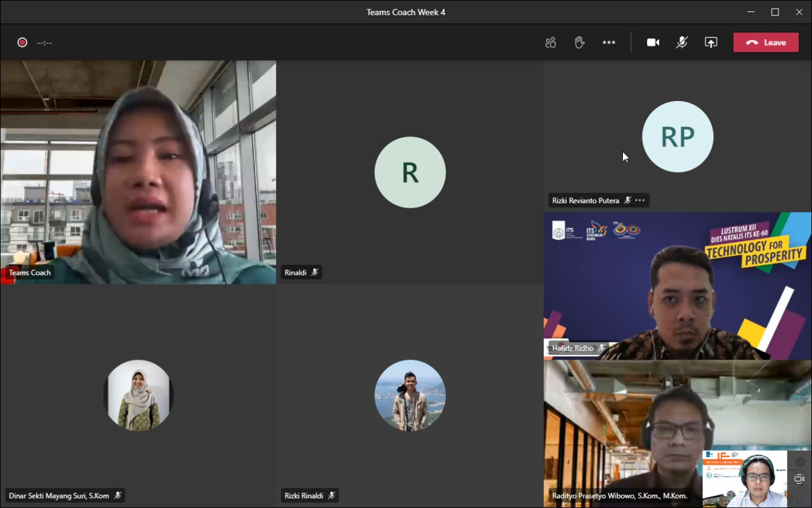Click muted mic icon next to Rizki Rinaldi
The height and width of the screenshot is (508, 812).
coord(331,495)
